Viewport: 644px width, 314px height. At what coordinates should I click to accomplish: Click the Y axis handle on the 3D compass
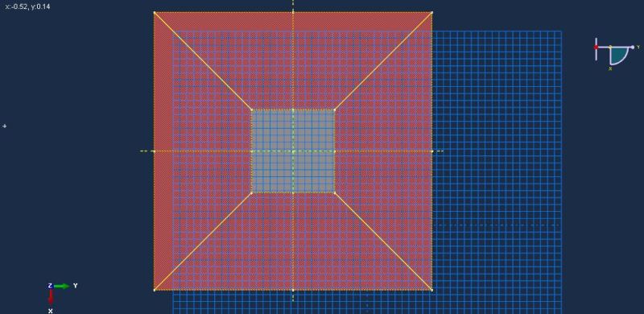coord(633,48)
